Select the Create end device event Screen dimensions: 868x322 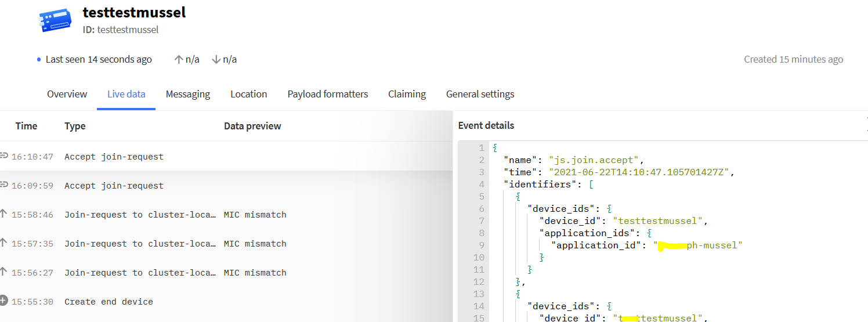[226, 302]
